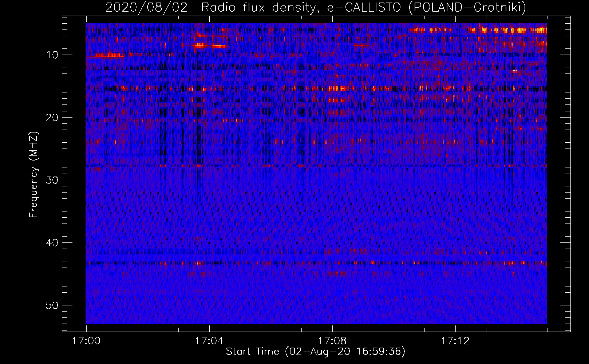Click the '40' frequency axis label
The image size is (589, 364).
[x=52, y=243]
